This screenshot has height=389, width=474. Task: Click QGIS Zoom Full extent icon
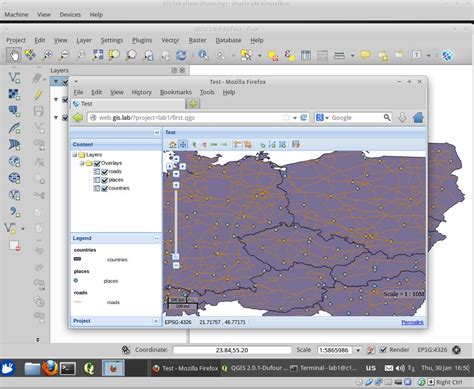98,55
